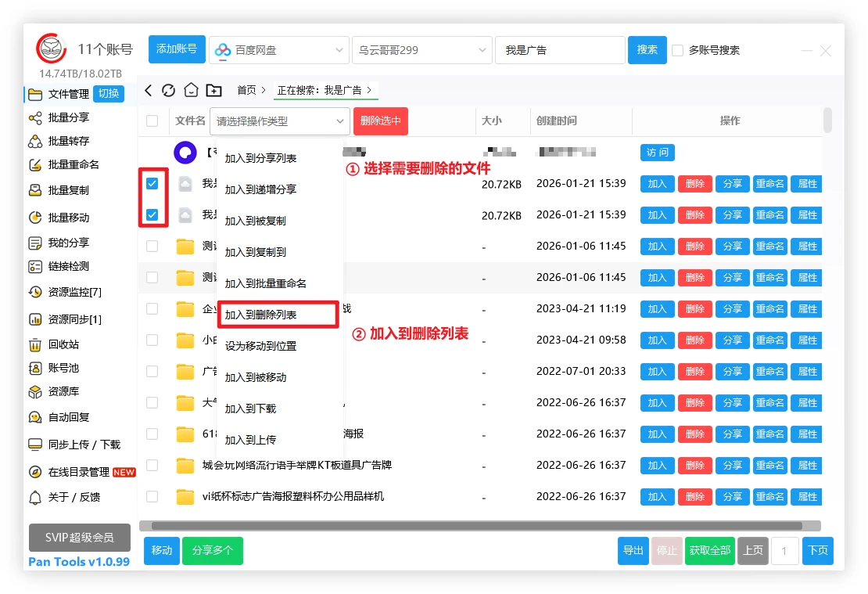Viewport: 868px width, 594px height.
Task: Open Recycle Bin (回收站) in sidebar
Action: coord(63,344)
